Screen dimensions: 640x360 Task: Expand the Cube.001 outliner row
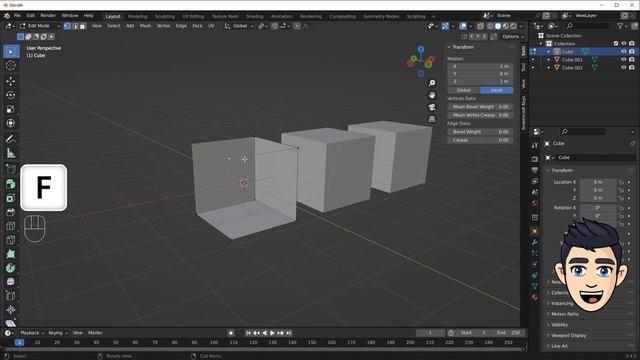[549, 60]
